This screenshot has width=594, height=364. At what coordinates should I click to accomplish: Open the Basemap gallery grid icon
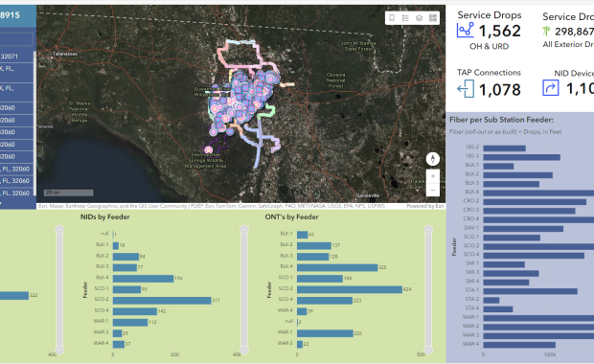coord(433,18)
